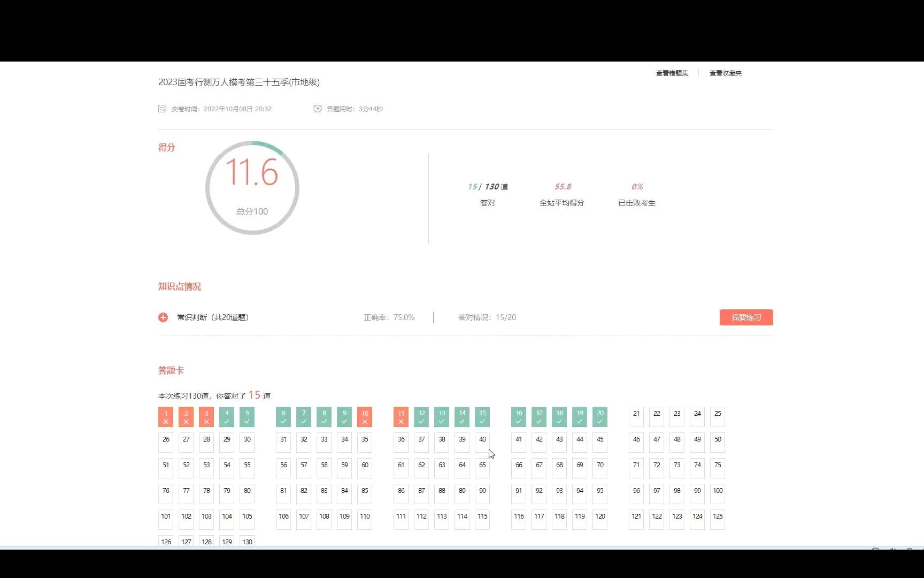The image size is (924, 578).
Task: Open correct answer question 13
Action: tap(442, 417)
